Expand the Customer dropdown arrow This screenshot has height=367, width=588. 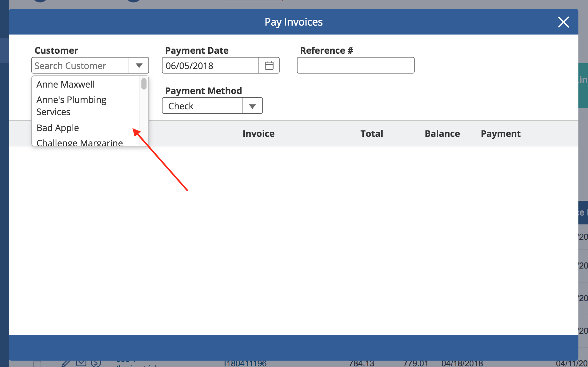[139, 66]
